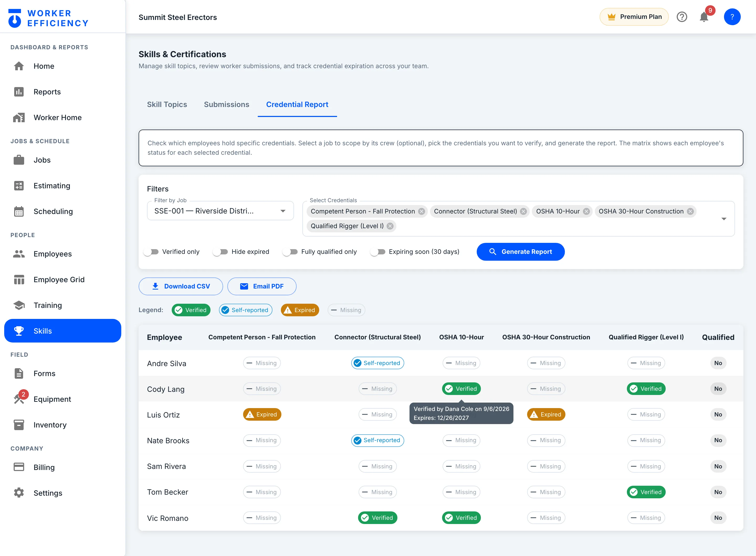The width and height of the screenshot is (756, 556).
Task: Open the Jobs briefcase icon
Action: (19, 160)
